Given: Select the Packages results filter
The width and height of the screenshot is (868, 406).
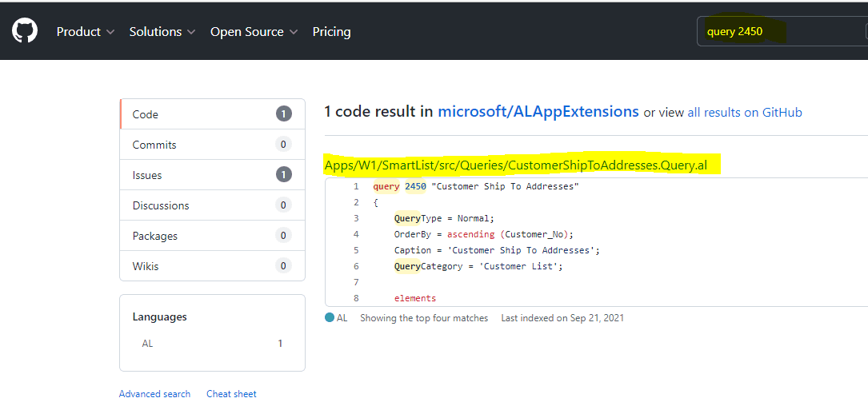Looking at the screenshot, I should click(213, 237).
